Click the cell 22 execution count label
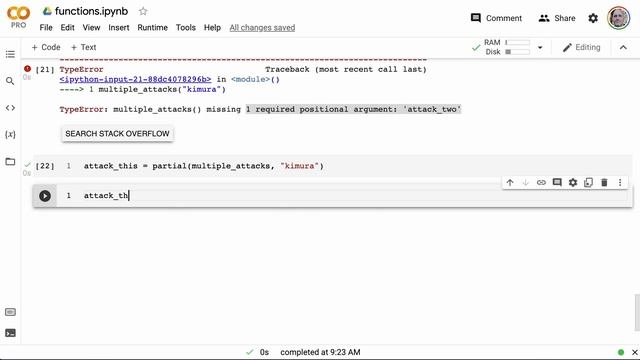 [45, 166]
